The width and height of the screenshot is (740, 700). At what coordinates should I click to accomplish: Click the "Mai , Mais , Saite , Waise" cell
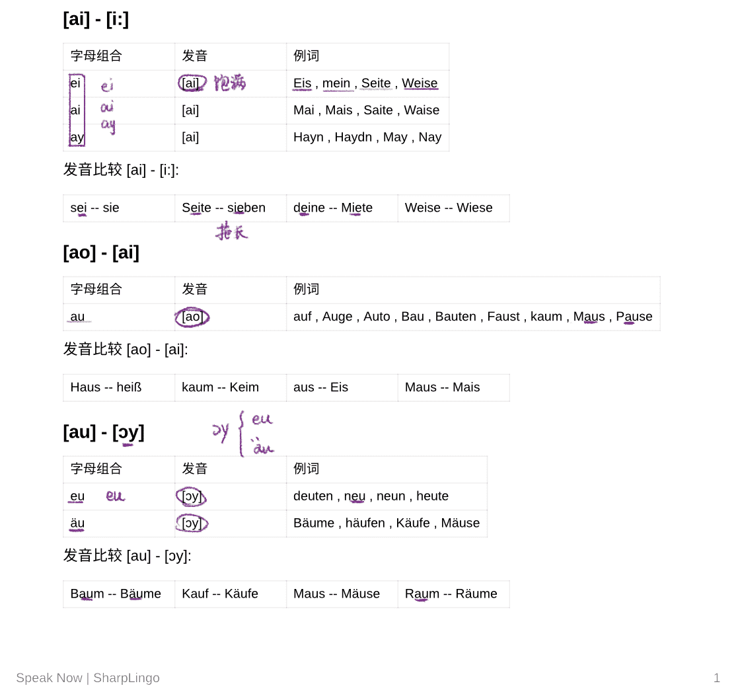pyautogui.click(x=366, y=110)
